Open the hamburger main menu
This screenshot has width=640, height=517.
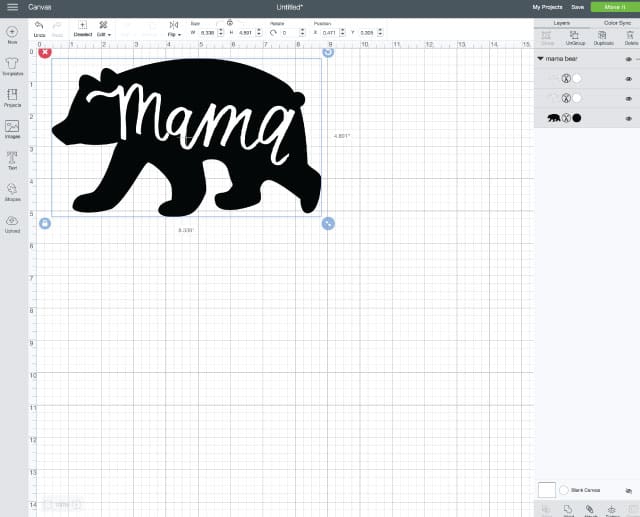[13, 7]
